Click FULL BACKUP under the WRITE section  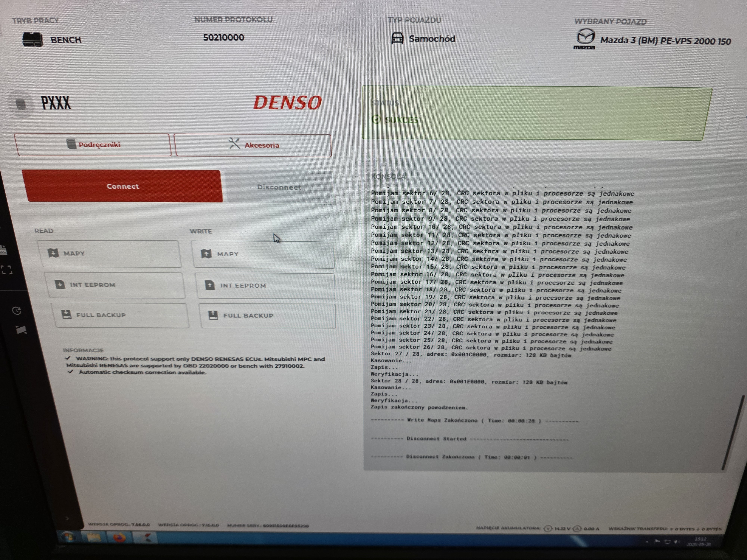click(x=267, y=316)
